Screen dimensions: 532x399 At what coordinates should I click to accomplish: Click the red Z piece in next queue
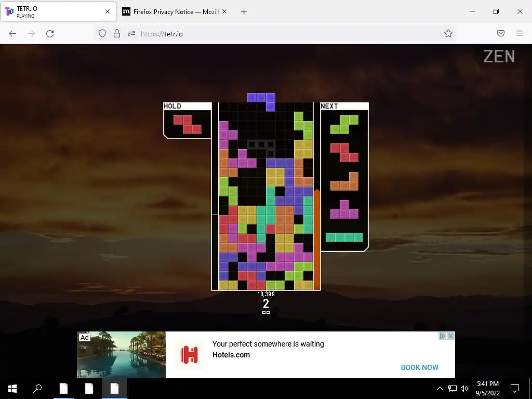tap(344, 153)
